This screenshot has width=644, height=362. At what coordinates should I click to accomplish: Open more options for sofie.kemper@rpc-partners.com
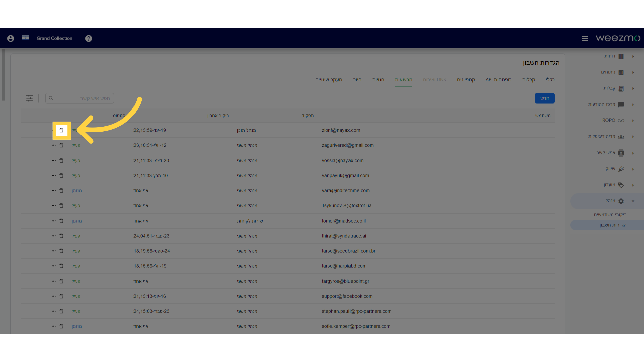tap(54, 326)
